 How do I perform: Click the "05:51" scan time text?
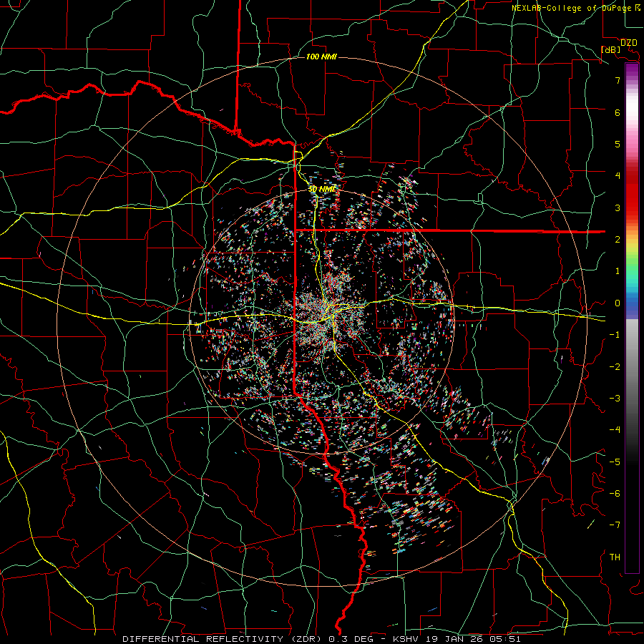507,639
